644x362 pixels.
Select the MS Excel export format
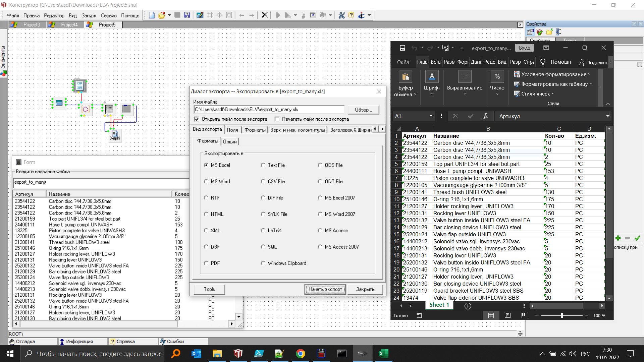coord(206,165)
